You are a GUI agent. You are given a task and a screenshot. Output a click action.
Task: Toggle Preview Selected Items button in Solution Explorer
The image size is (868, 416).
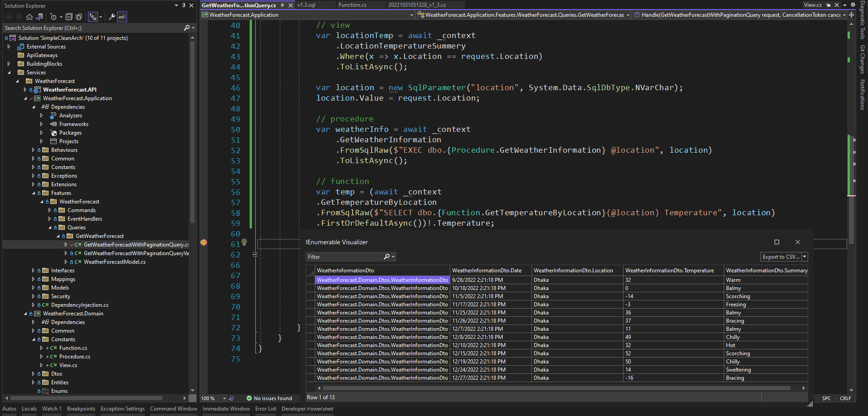pos(122,17)
